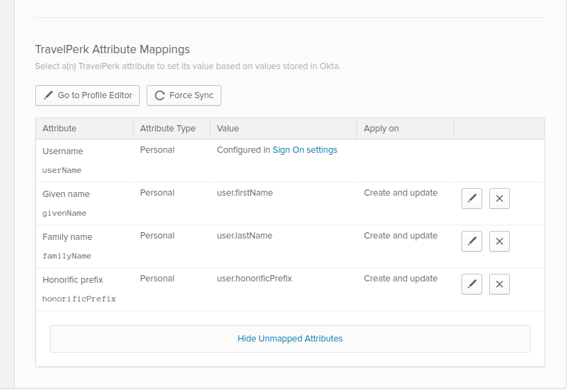Click the Select a(n) TravelPerk attribute description
The image size is (577, 392).
click(x=187, y=66)
